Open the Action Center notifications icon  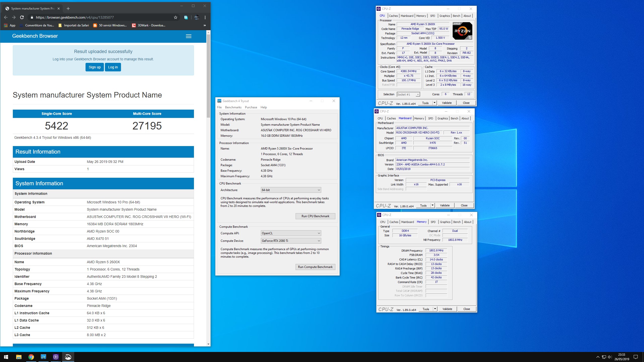[636, 357]
